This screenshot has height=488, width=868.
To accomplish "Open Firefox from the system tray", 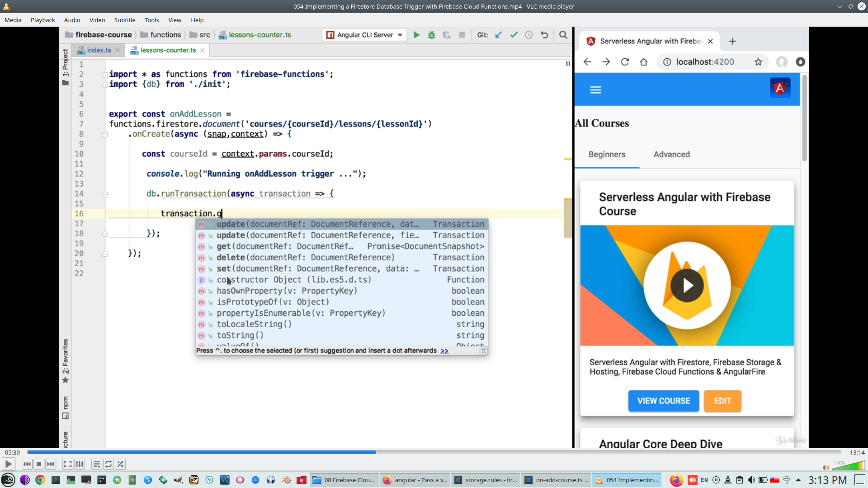I will (676, 480).
